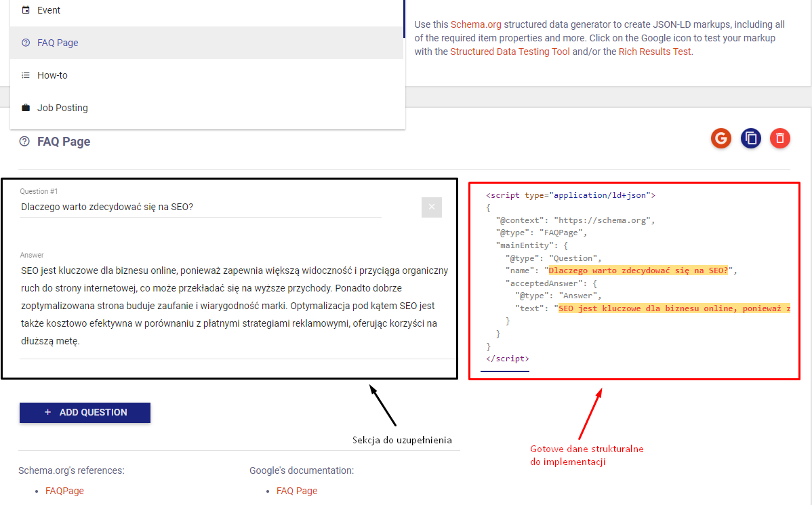Click the highlighted answer text in JSON code
Screen dimensions: 812x505
674,308
